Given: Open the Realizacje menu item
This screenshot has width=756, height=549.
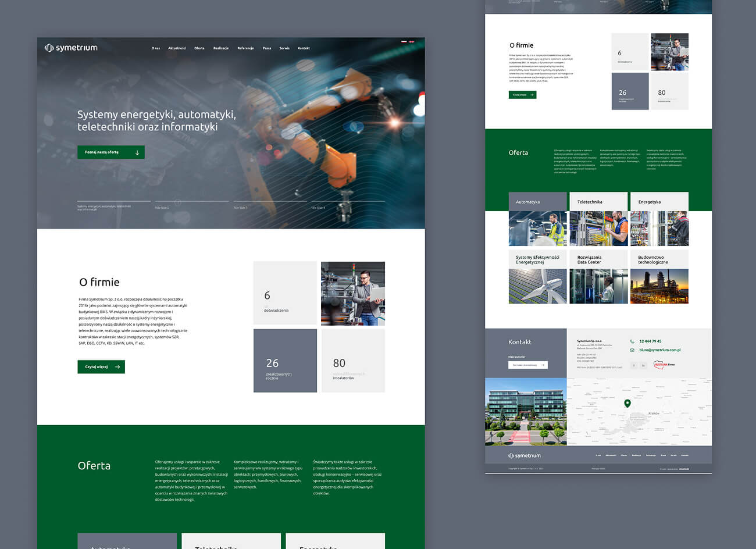Looking at the screenshot, I should click(x=221, y=48).
